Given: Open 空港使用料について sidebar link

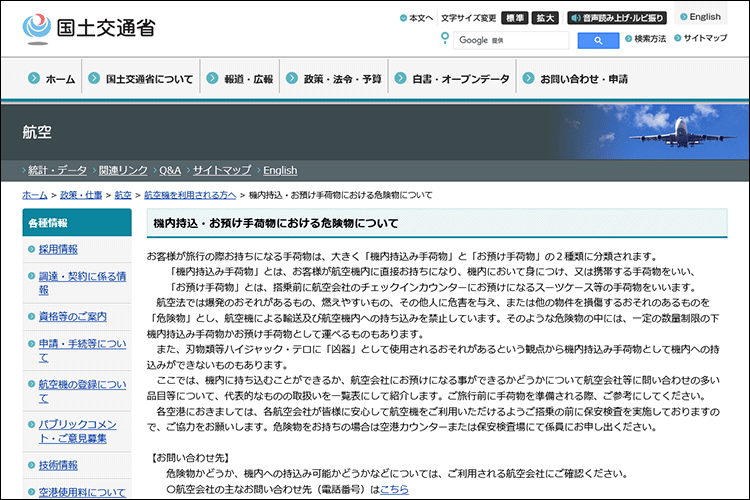Looking at the screenshot, I should click(x=82, y=492).
